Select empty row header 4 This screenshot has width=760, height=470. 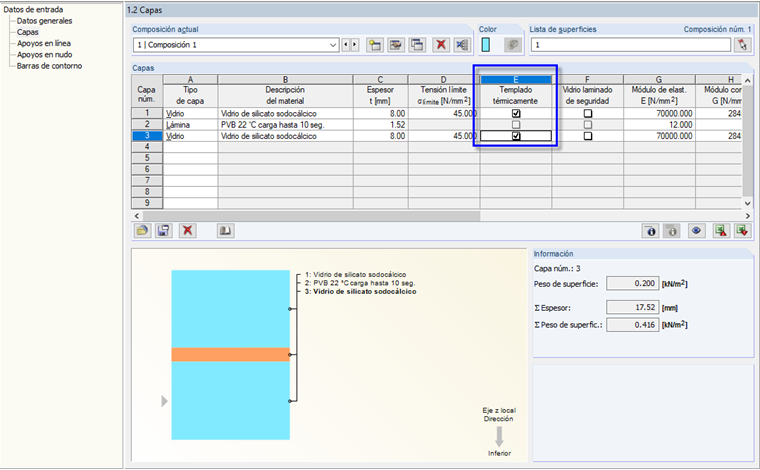coord(147,147)
